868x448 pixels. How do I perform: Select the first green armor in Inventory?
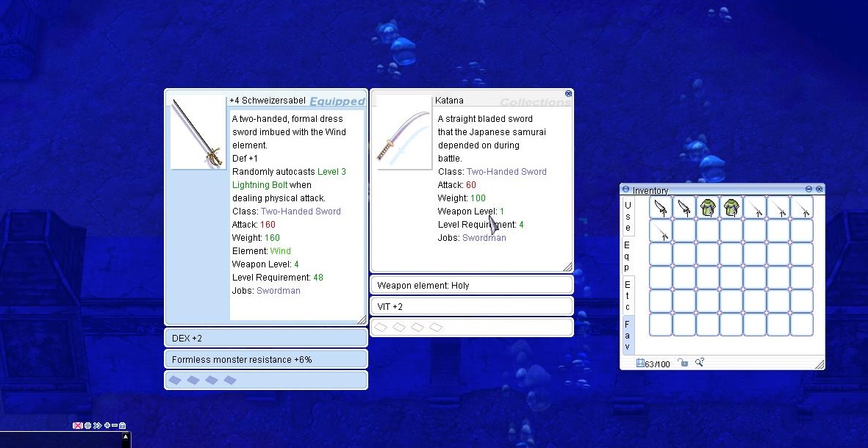[x=708, y=207]
